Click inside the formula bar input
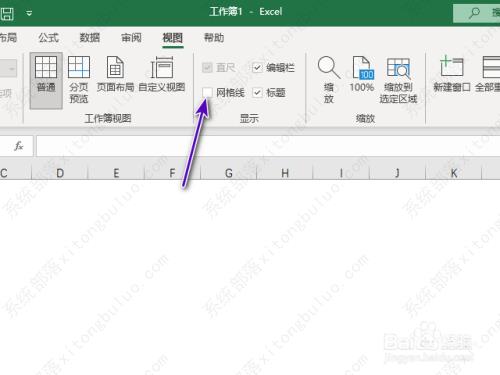 click(x=268, y=146)
